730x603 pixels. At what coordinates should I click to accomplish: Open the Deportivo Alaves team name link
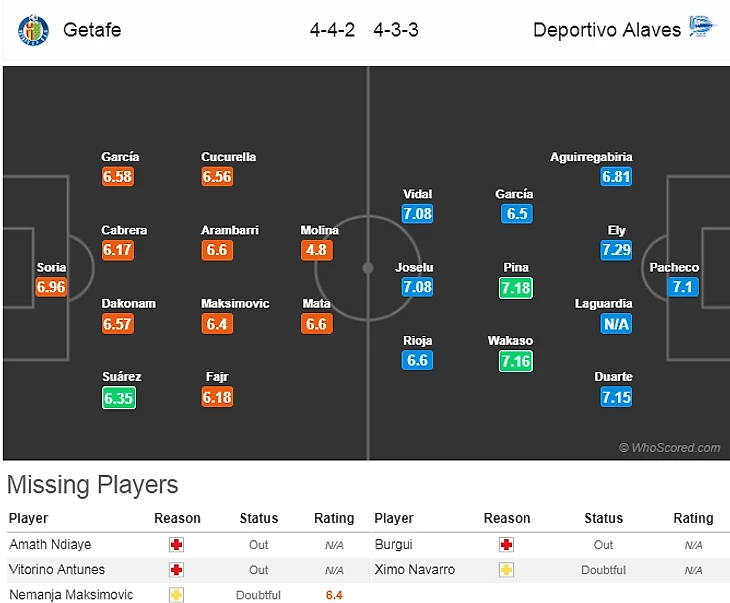606,29
